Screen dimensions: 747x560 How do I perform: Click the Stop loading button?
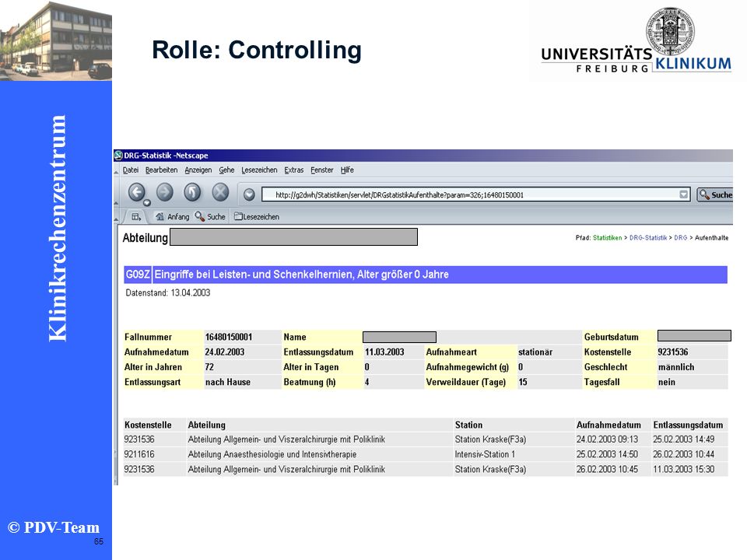coord(220,192)
